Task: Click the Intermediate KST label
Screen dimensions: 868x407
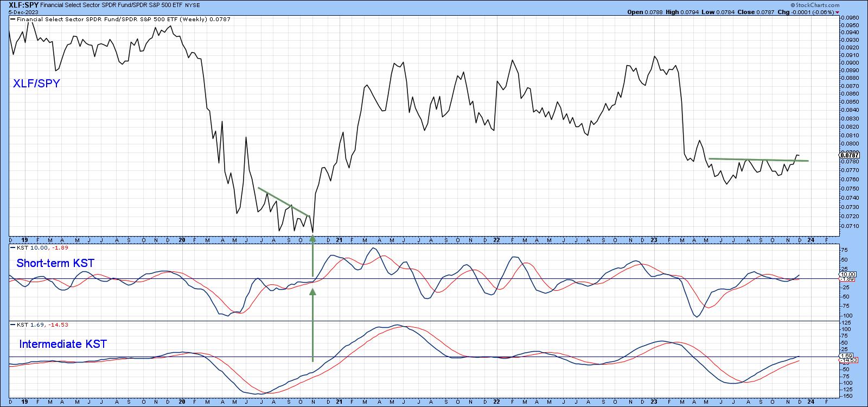Action: point(63,344)
